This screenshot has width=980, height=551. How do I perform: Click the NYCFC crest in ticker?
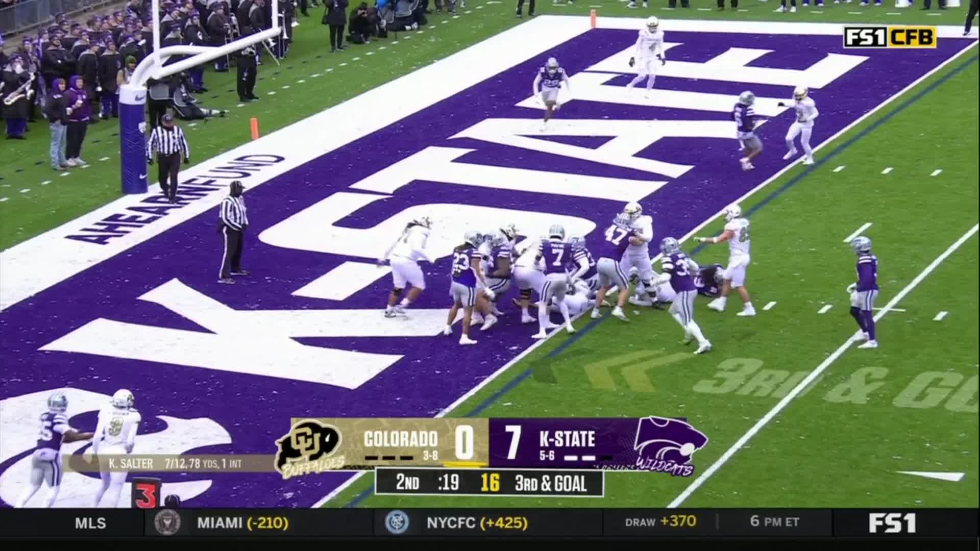(x=397, y=522)
